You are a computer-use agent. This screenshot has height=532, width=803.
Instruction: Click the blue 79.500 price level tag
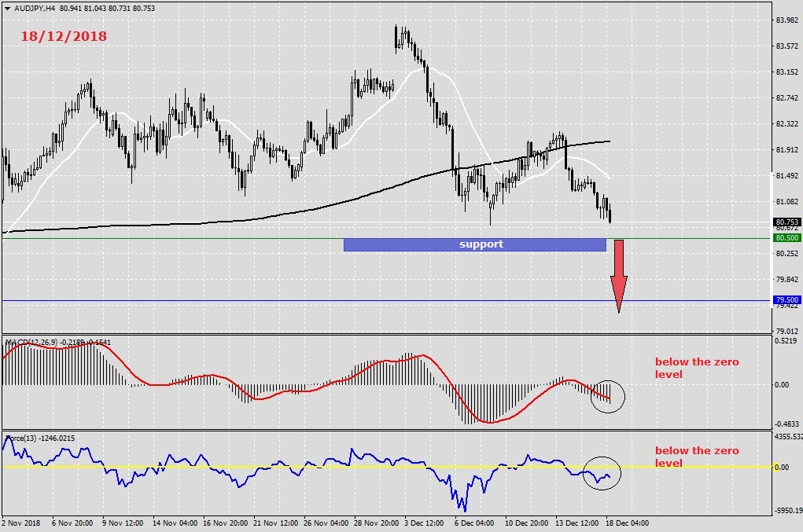[786, 300]
